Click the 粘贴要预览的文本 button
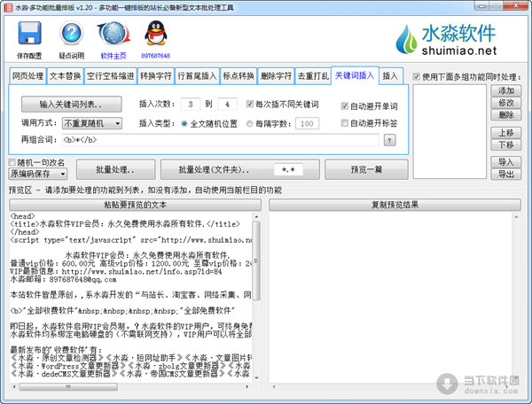This screenshot has width=532, height=404. (135, 205)
